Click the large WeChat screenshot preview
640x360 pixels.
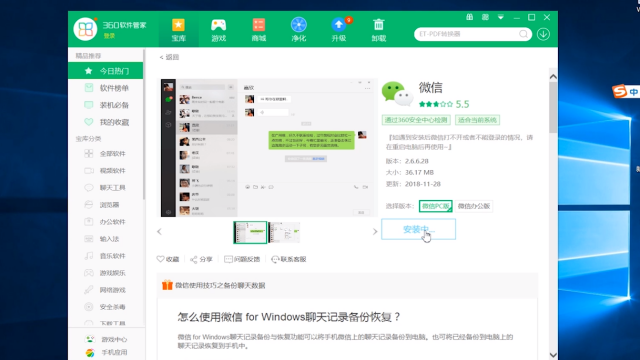point(267,147)
